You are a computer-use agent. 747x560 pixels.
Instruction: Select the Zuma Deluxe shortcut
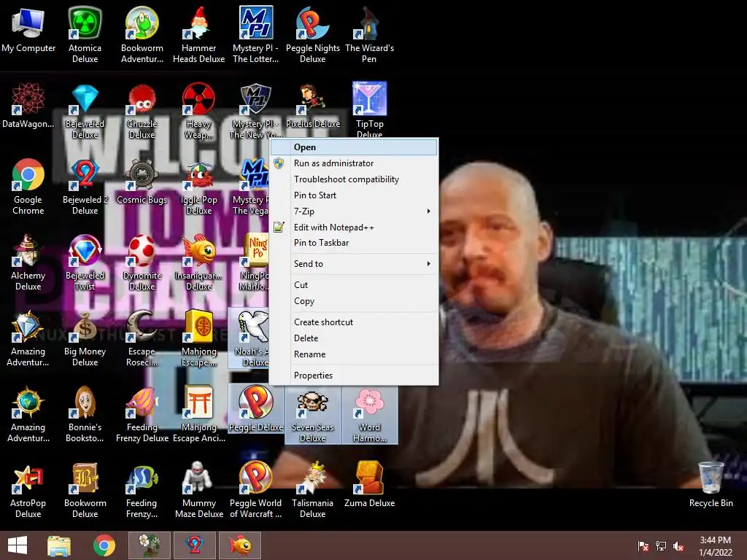(x=369, y=484)
